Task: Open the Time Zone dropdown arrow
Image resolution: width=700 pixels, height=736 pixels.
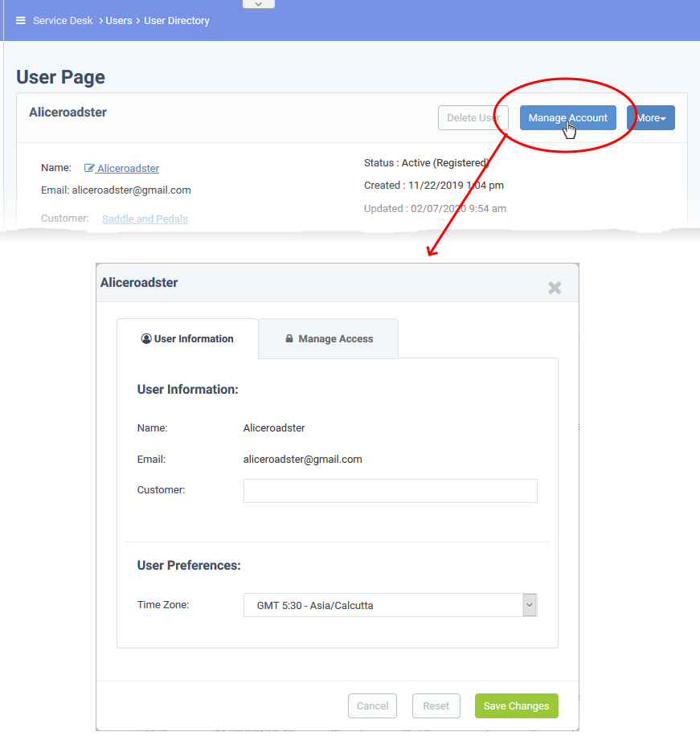Action: point(530,605)
